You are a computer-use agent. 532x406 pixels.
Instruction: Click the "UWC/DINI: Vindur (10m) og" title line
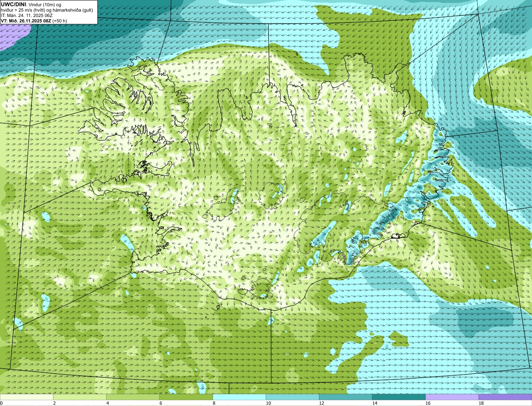pos(31,4)
